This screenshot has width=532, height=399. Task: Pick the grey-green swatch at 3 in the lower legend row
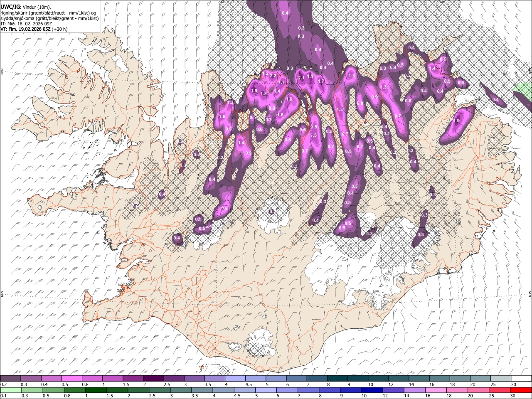pos(181,390)
